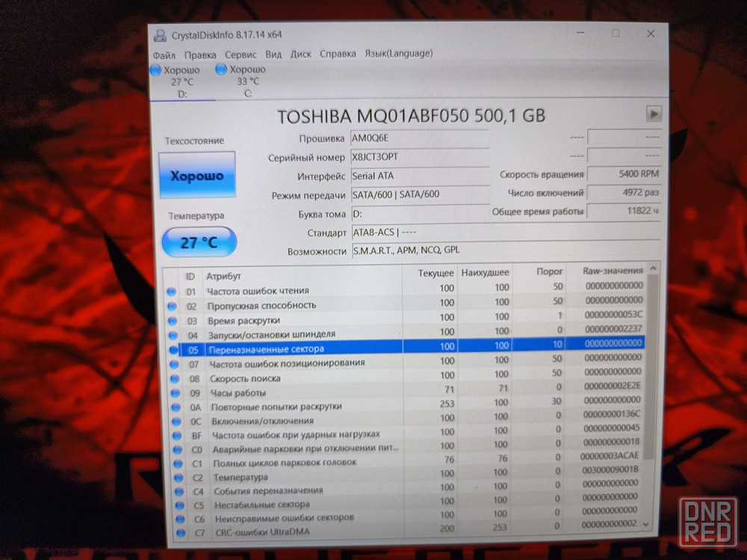Click the blue Хорошо health status button

(x=196, y=176)
